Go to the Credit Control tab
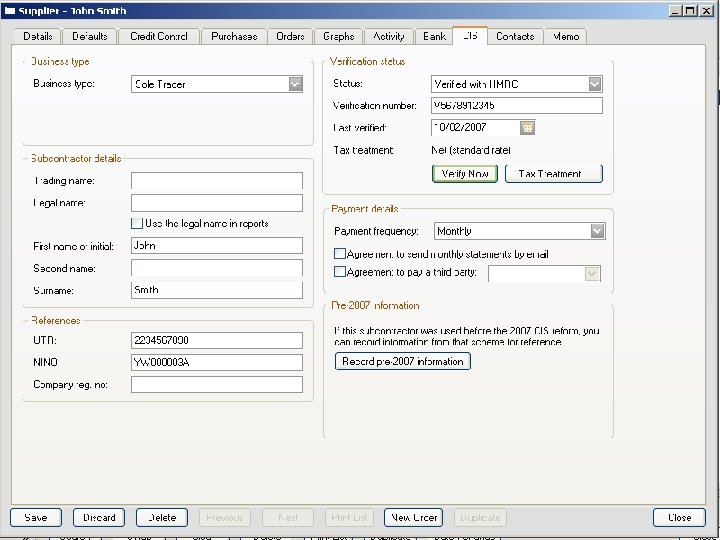The width and height of the screenshot is (720, 540). click(x=159, y=36)
